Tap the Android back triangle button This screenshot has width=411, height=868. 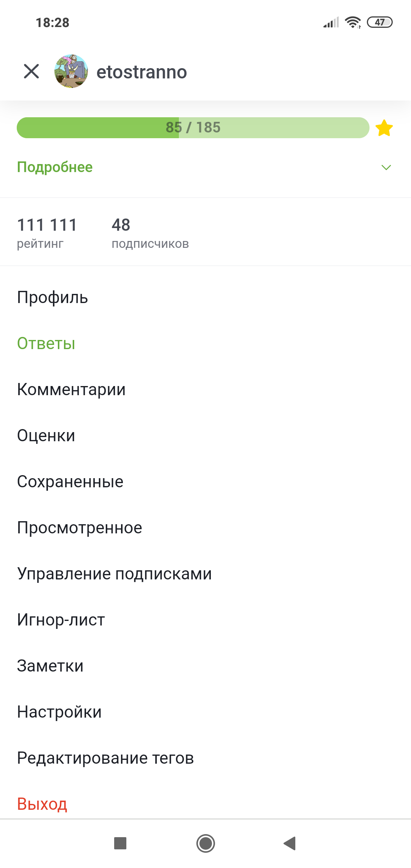tap(290, 843)
